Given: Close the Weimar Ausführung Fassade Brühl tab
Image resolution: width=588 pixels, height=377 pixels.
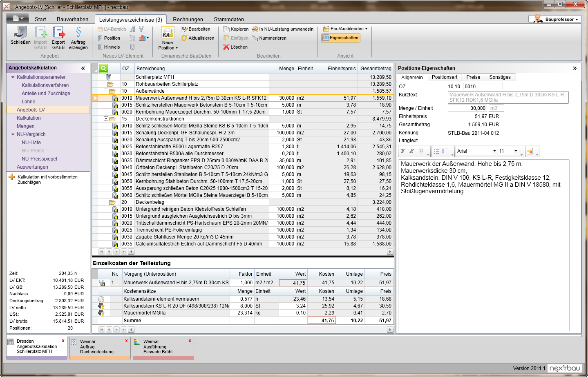Looking at the screenshot, I should point(190,341).
